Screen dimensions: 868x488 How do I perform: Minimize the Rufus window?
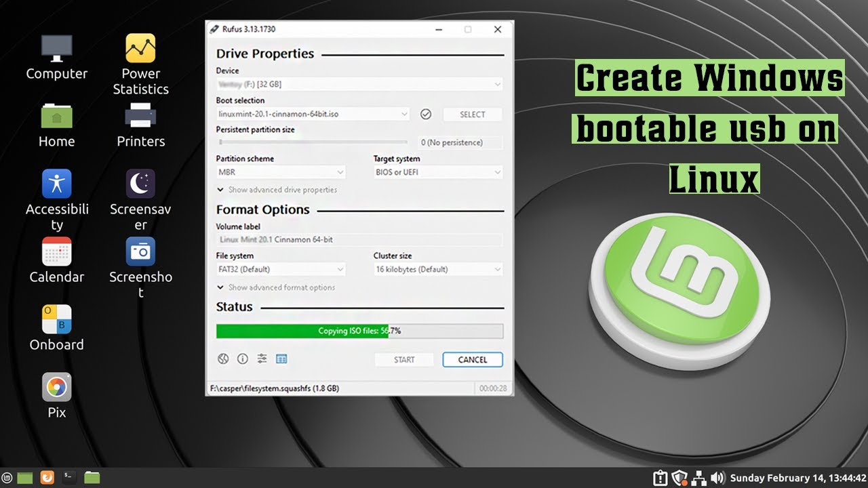point(437,29)
